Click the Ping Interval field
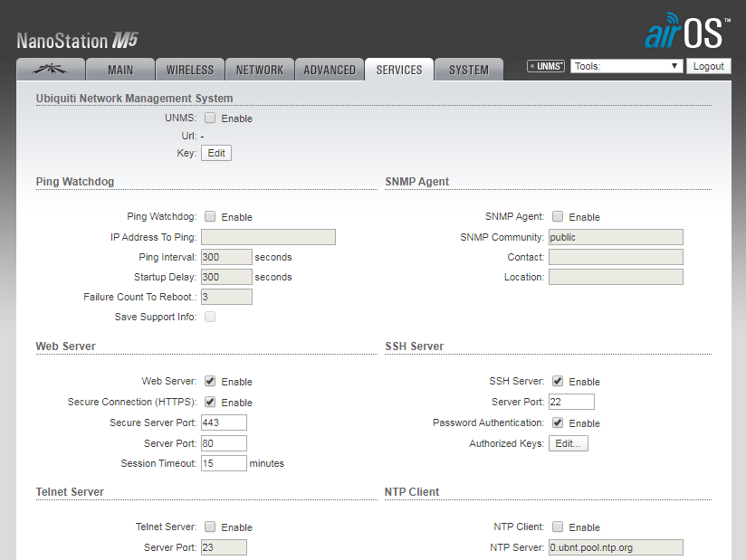746x560 pixels. point(226,257)
